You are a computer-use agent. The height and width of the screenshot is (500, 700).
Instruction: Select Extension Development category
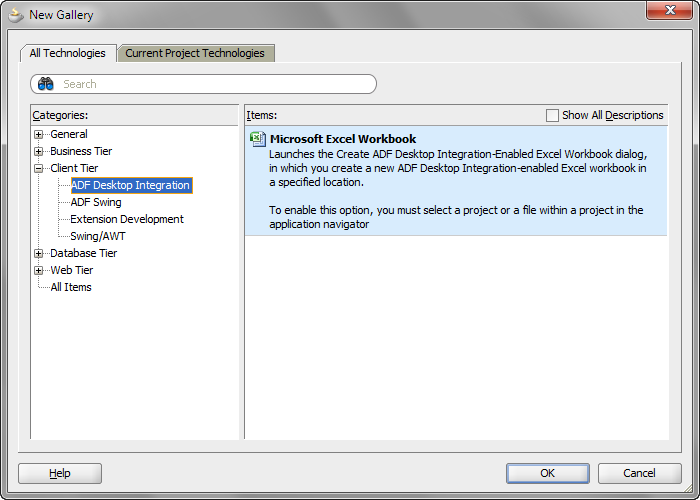[x=127, y=219]
